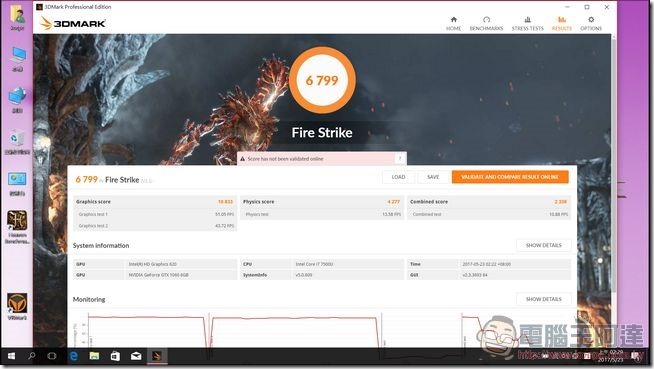Open taskbar search magnifier icon
This screenshot has width=654, height=369.
coord(31,356)
